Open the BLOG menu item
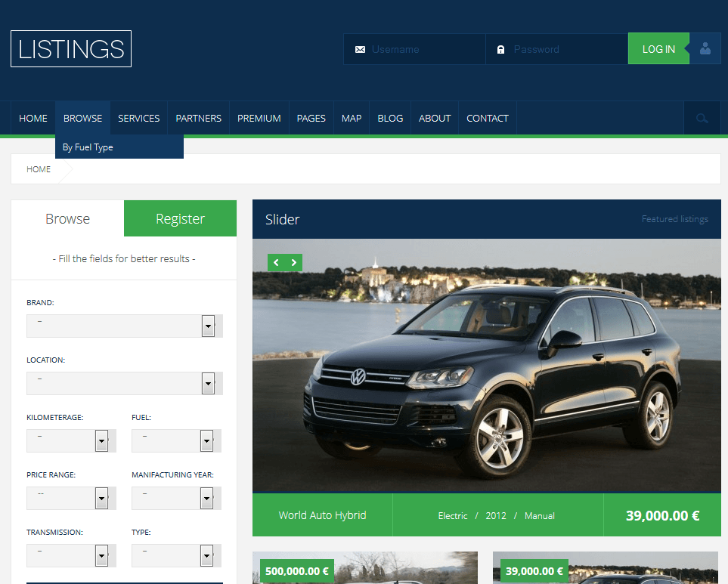This screenshot has height=584, width=728. pyautogui.click(x=390, y=119)
